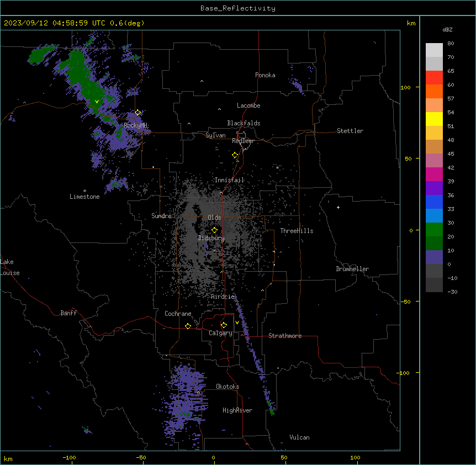Click the 0 tick label on the bottom axis

tap(213, 457)
